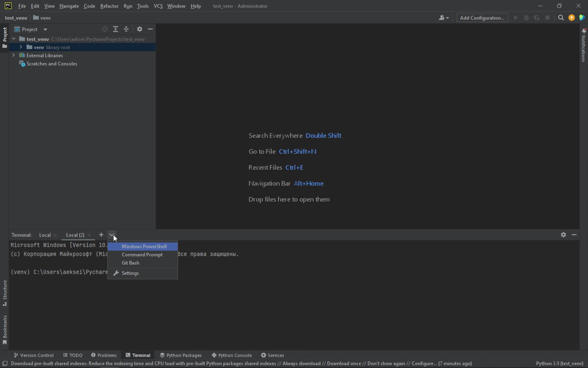Open Bookmarks side tool window
The image size is (588, 368).
[5, 330]
